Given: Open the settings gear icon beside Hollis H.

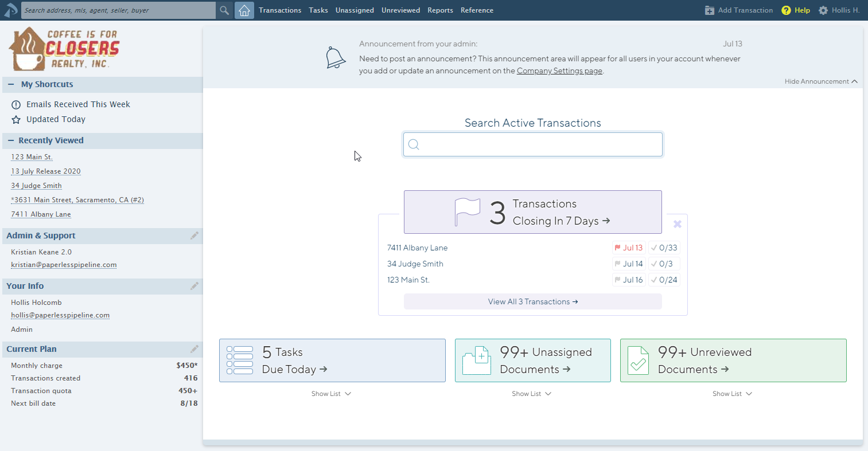Looking at the screenshot, I should [823, 10].
